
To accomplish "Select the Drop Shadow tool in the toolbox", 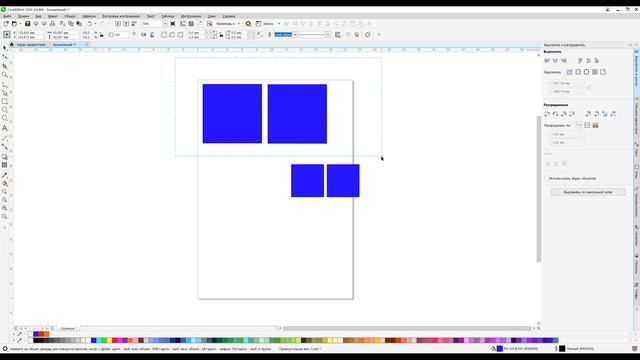I will (5, 157).
